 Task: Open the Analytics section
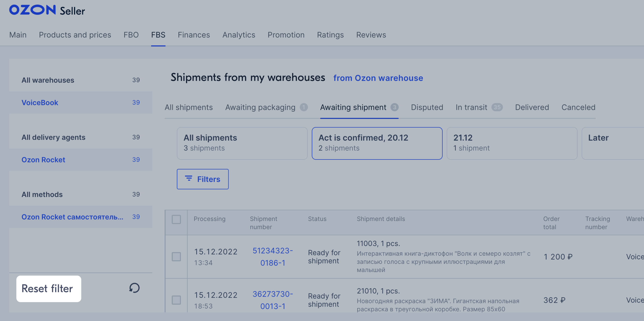point(239,35)
